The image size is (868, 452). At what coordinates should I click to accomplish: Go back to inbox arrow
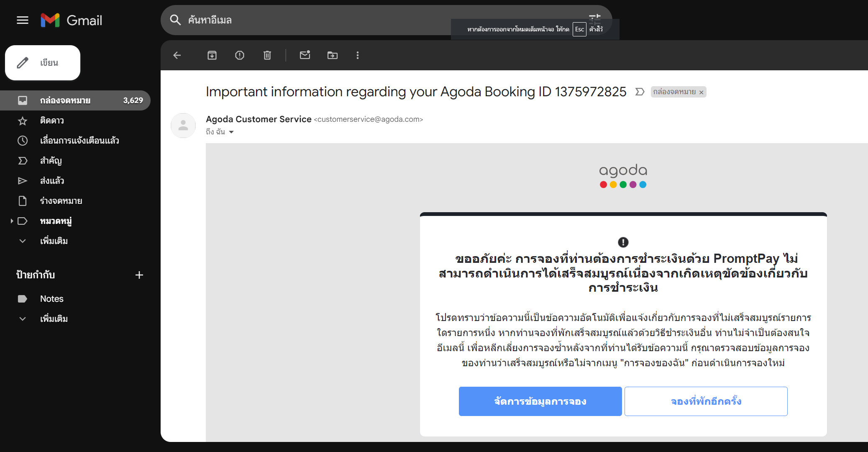pos(177,55)
